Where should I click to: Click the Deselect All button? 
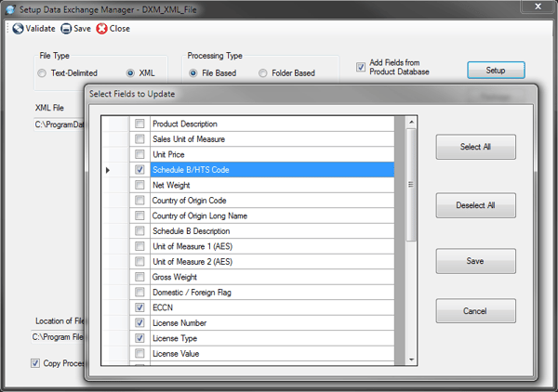pyautogui.click(x=475, y=205)
